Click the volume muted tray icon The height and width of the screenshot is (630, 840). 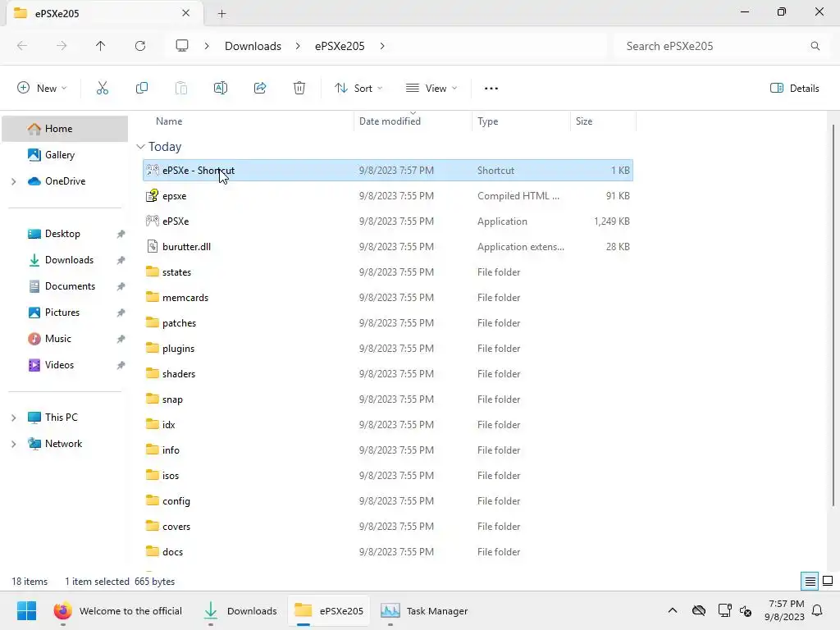(745, 610)
